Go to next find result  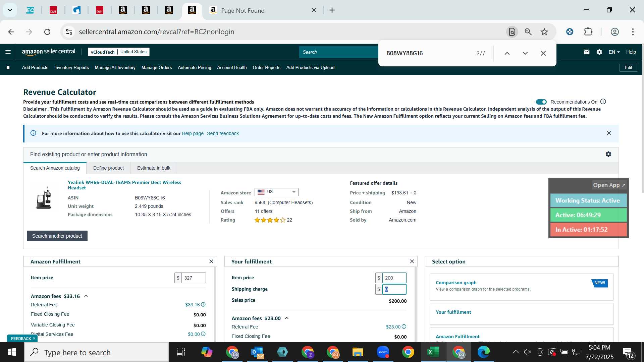[x=525, y=53]
